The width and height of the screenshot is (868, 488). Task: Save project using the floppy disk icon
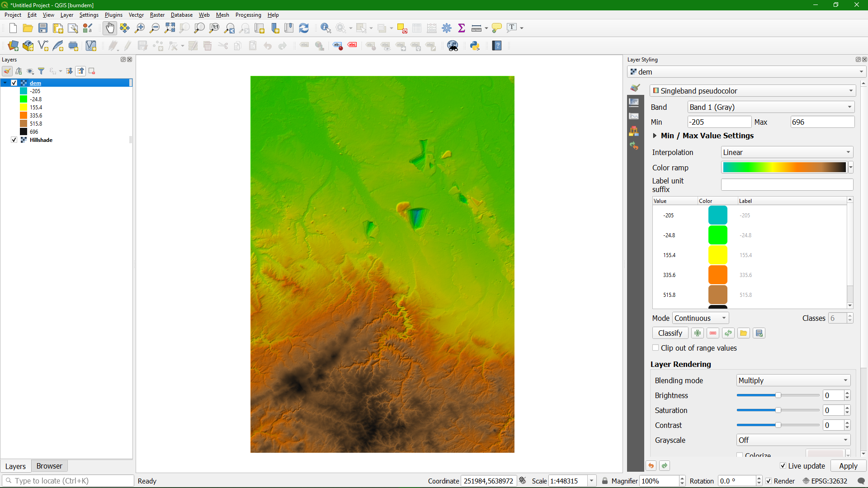43,28
